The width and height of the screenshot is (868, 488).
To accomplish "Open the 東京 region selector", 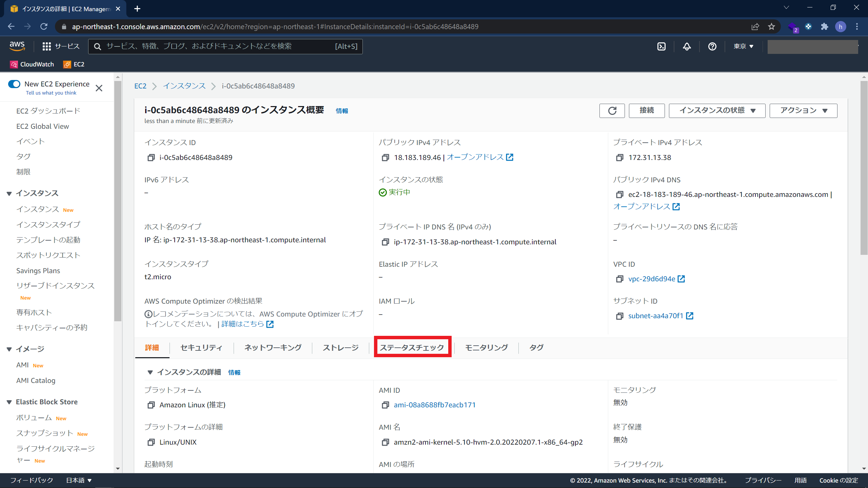I will (743, 46).
